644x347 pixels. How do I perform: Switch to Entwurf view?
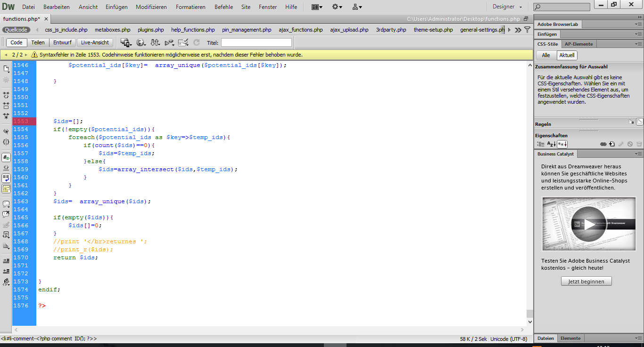62,42
